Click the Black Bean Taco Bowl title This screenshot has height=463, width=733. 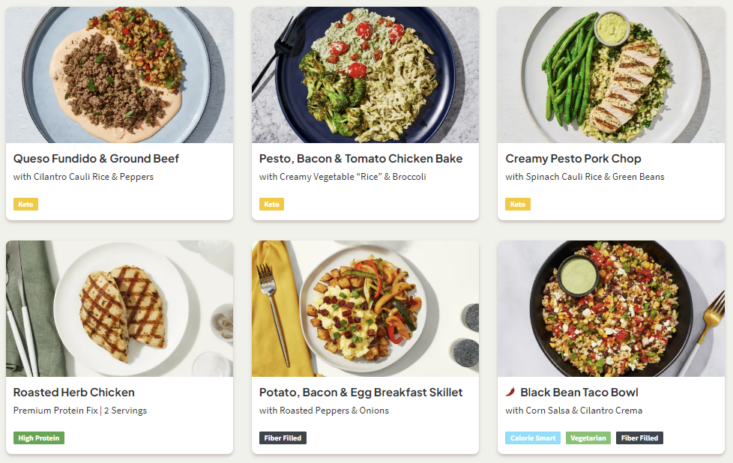point(579,392)
